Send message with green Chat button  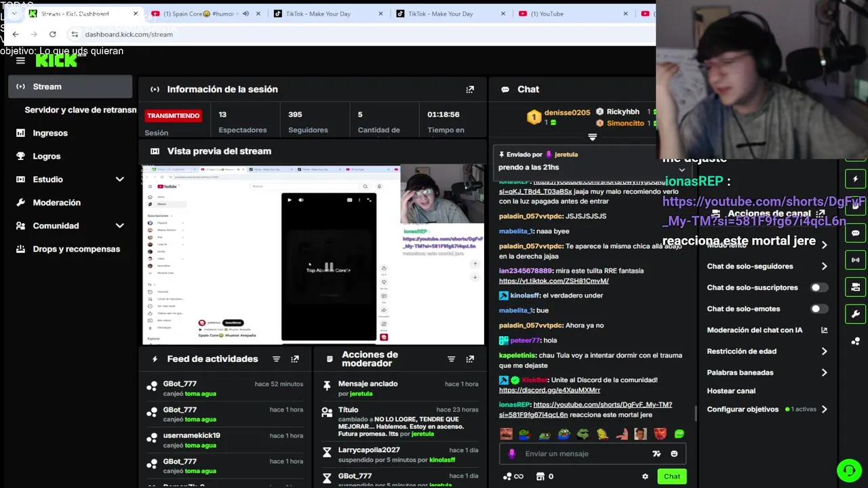[x=672, y=476]
